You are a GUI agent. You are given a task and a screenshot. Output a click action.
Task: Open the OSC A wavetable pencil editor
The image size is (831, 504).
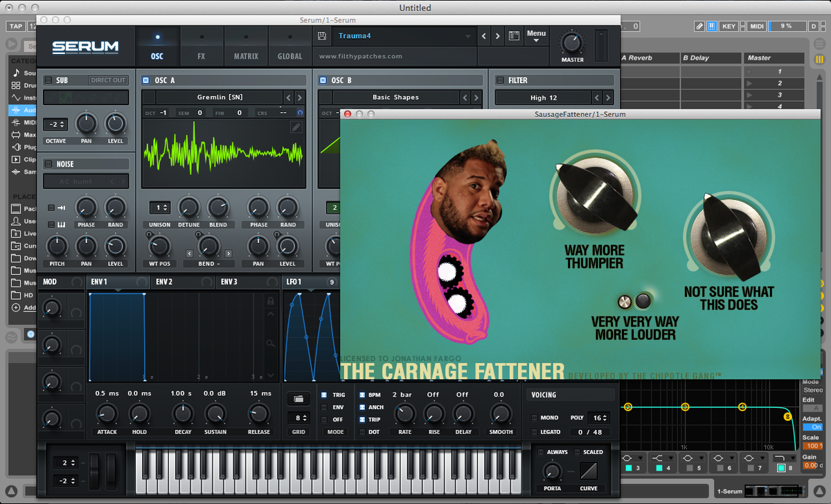coord(296,127)
